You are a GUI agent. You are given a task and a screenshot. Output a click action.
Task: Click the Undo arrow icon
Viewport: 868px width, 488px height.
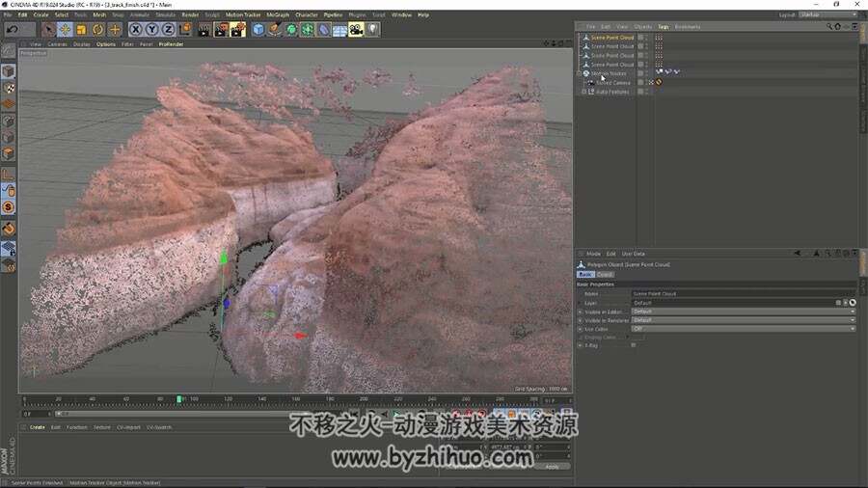[13, 29]
